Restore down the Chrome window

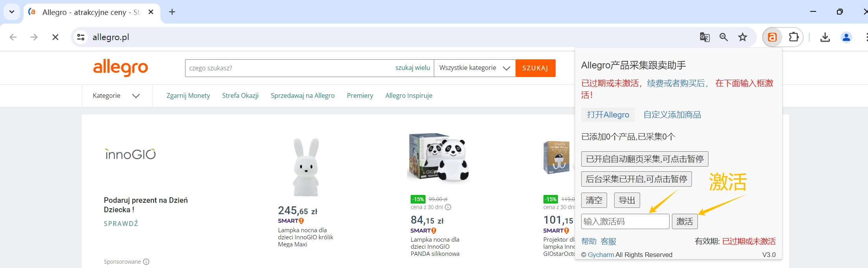click(840, 12)
